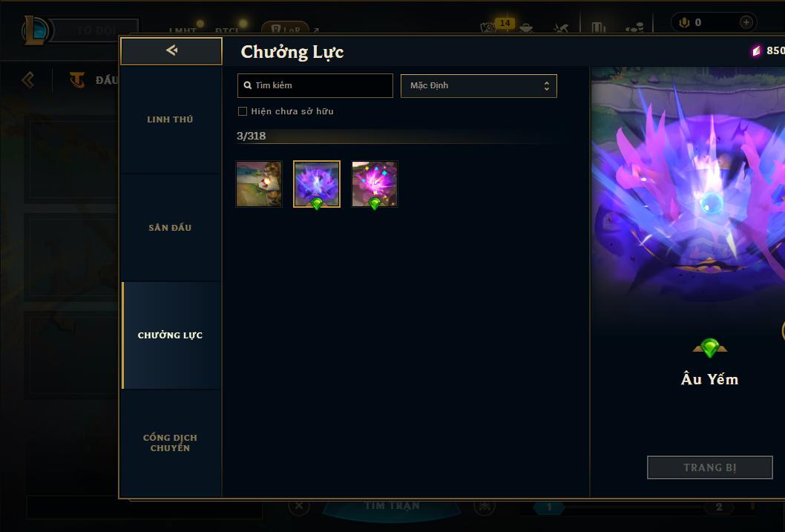Click the dimmed double-chevron back icon
This screenshot has height=532, width=785.
pyautogui.click(x=28, y=79)
